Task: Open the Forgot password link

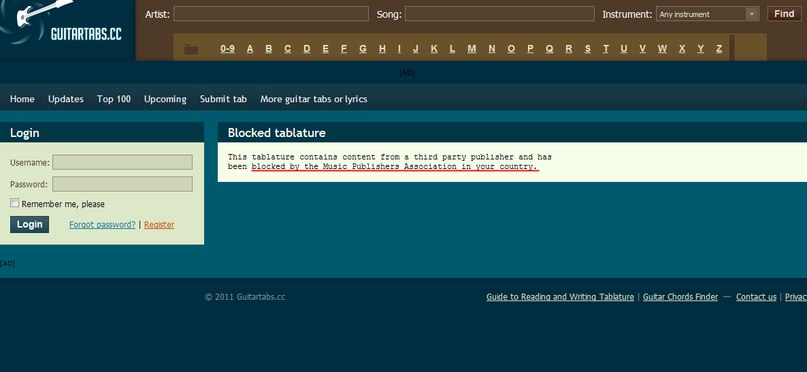Action: (x=102, y=225)
